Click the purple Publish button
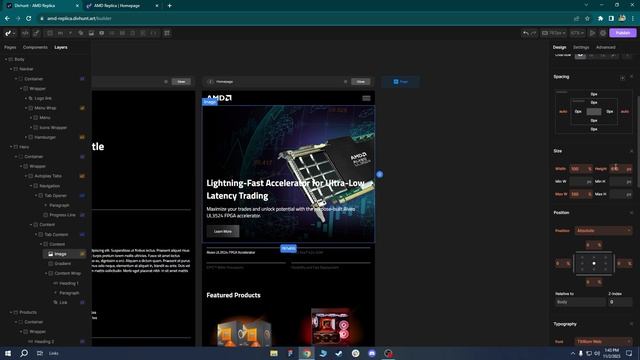This screenshot has width=640, height=360. [x=622, y=33]
